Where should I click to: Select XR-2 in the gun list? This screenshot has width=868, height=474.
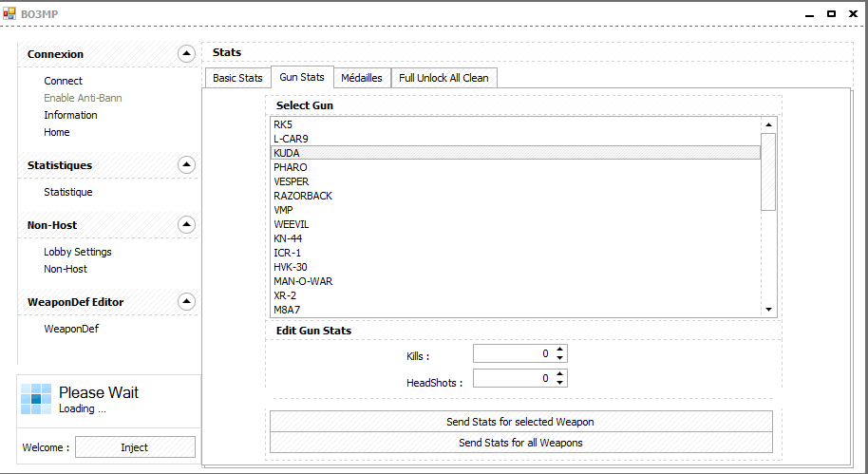pyautogui.click(x=516, y=295)
